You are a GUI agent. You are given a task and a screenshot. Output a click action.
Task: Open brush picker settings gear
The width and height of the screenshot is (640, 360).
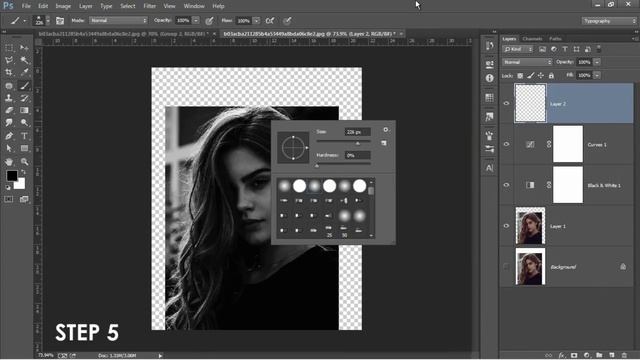pyautogui.click(x=386, y=130)
